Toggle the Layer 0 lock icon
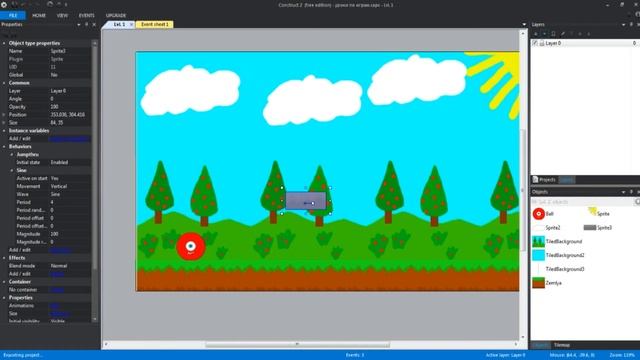640x360 pixels. pyautogui.click(x=542, y=43)
